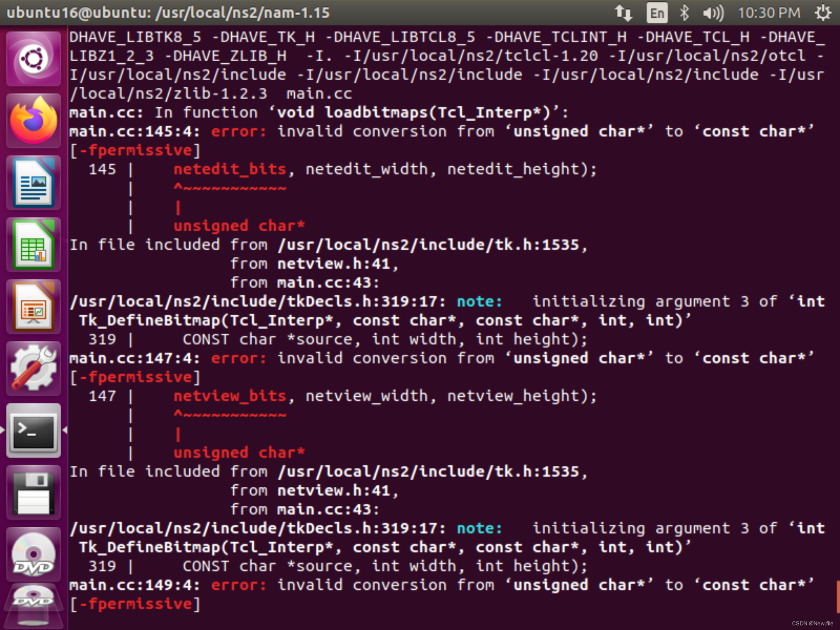Viewport: 840px width, 630px height.
Task: Open the Ubuntu Dash search launcher
Action: point(33,58)
